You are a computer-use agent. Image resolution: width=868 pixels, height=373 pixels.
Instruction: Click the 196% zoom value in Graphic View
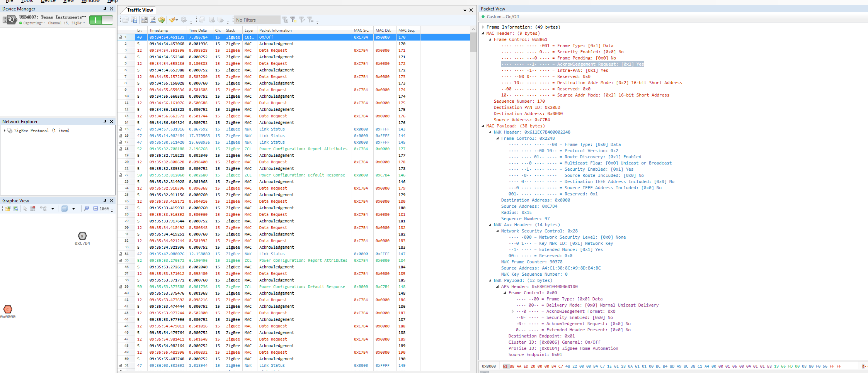tap(104, 209)
